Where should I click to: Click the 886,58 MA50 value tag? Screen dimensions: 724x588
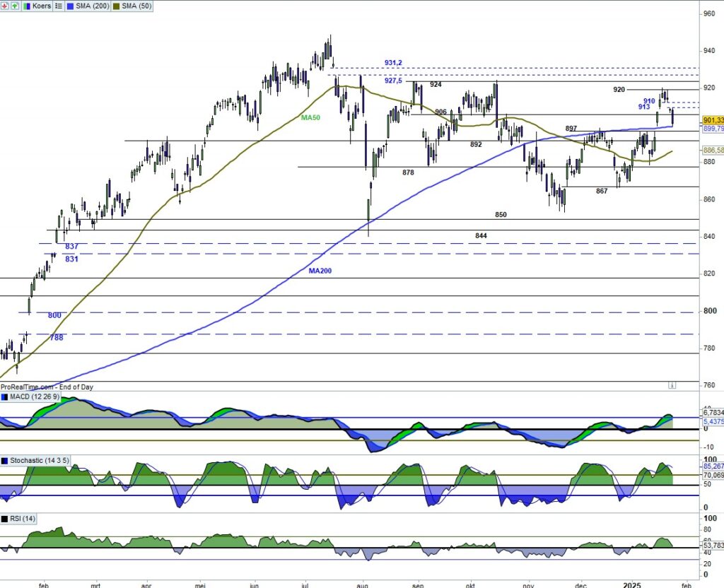point(711,150)
